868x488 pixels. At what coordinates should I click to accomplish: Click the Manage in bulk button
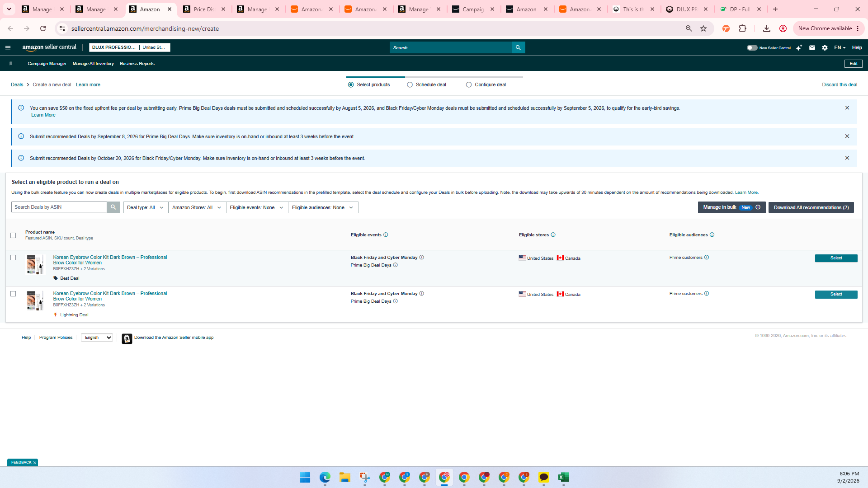coord(720,207)
